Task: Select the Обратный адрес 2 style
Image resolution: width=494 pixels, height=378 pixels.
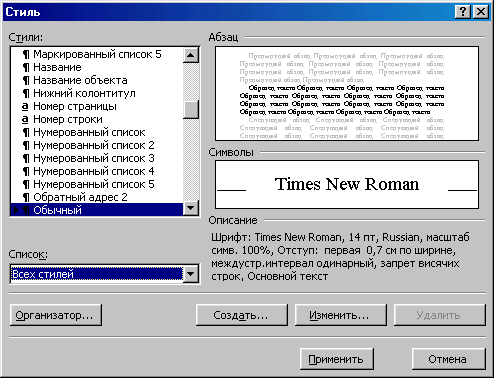Action: tap(97, 197)
